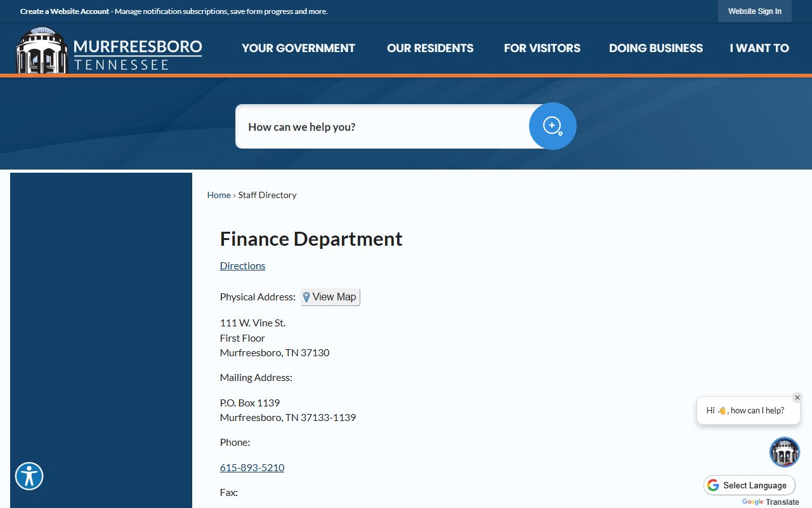Open the Directions link
The height and width of the screenshot is (508, 812).
(x=242, y=265)
